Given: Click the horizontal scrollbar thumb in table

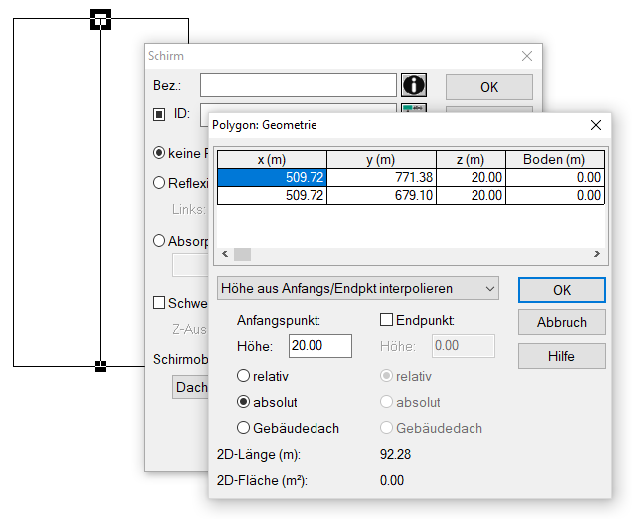Looking at the screenshot, I should (x=242, y=254).
